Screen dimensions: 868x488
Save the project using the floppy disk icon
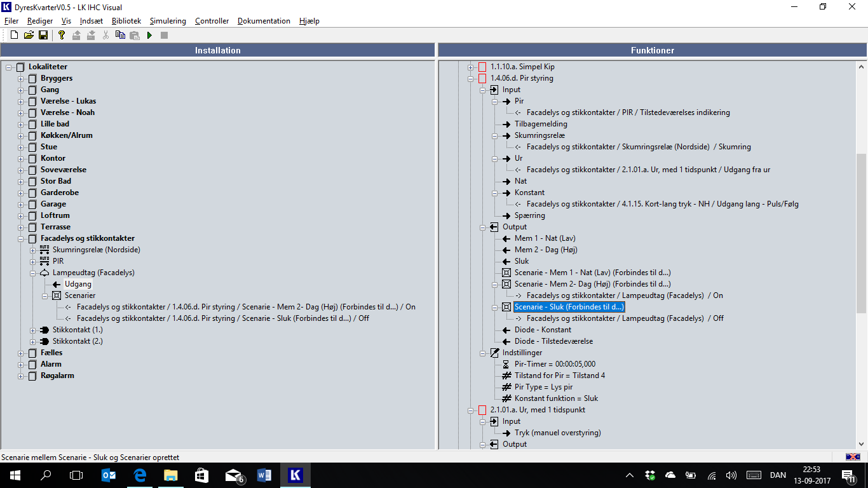click(x=43, y=35)
